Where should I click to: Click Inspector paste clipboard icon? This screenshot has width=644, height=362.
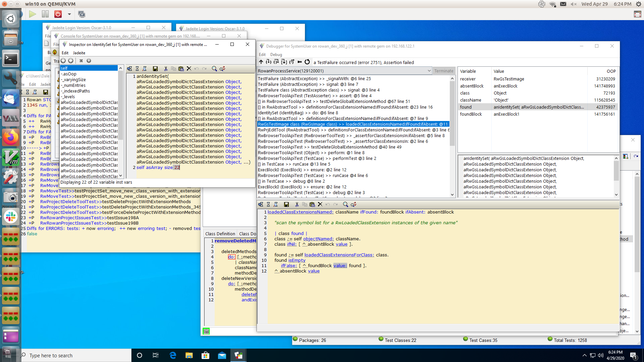181,69
